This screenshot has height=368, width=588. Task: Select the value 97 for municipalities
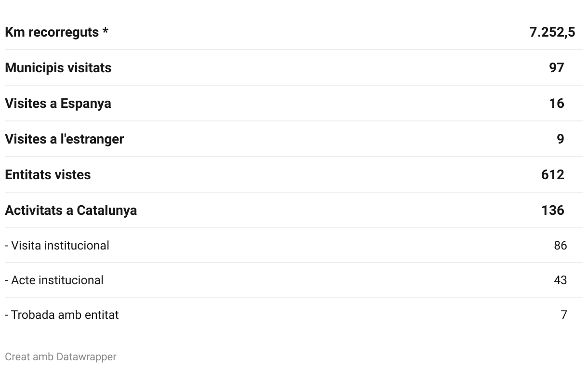coord(556,68)
